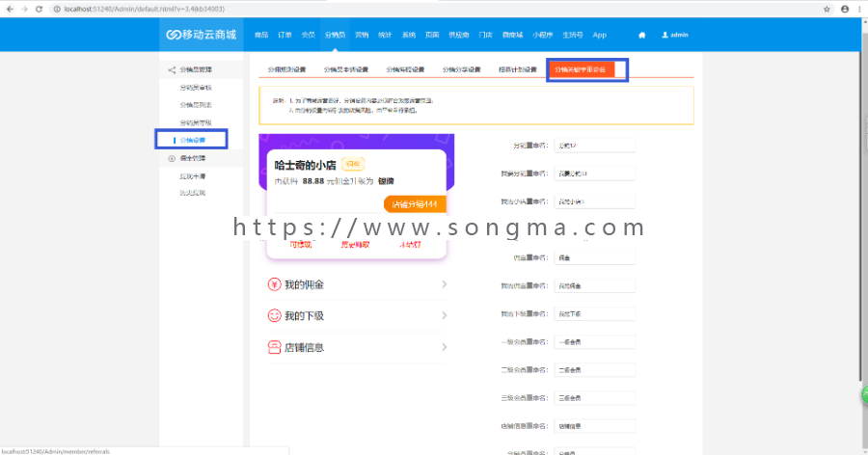Image resolution: width=868 pixels, height=455 pixels.
Task: Click the share icon beside 分销员管理
Action: (x=172, y=69)
